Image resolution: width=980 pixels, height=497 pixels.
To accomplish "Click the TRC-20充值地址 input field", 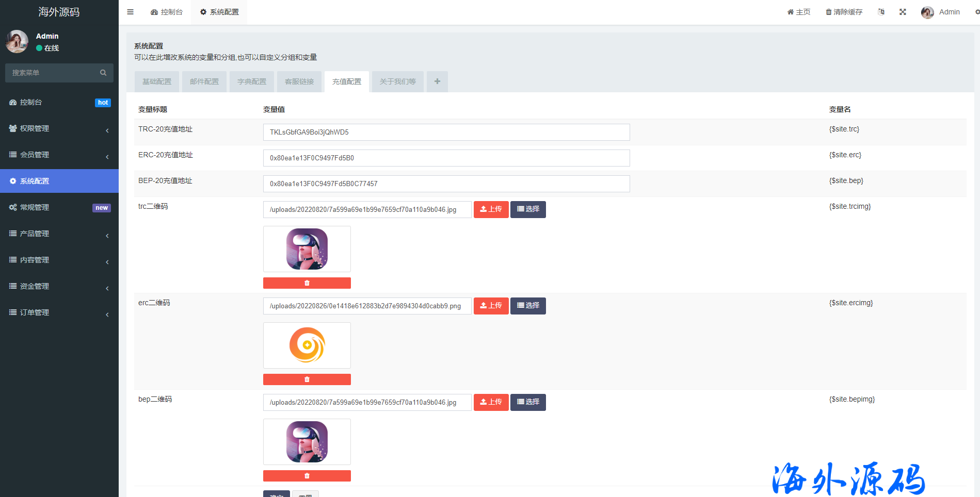I will point(446,132).
